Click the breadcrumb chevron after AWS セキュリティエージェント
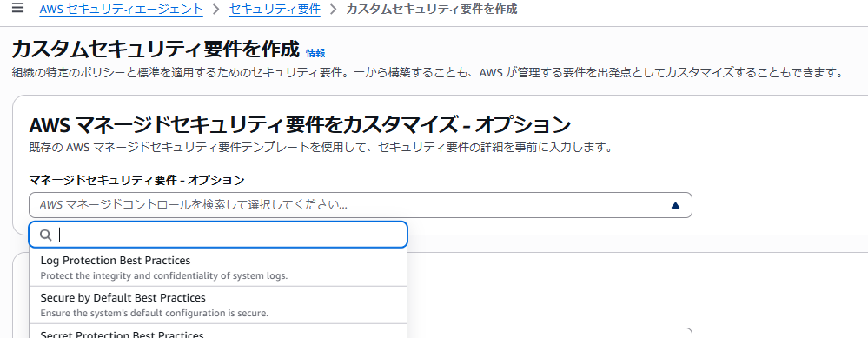 click(215, 10)
